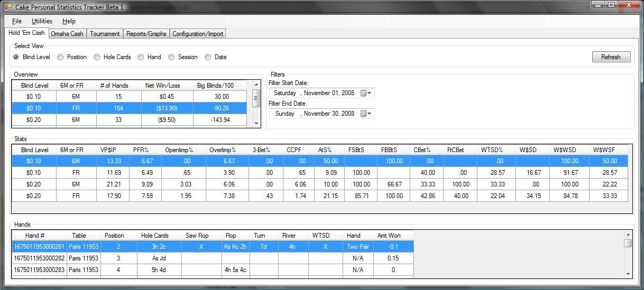Click the app icon in title bar
Screen dimensions: 644x290
coord(8,7)
